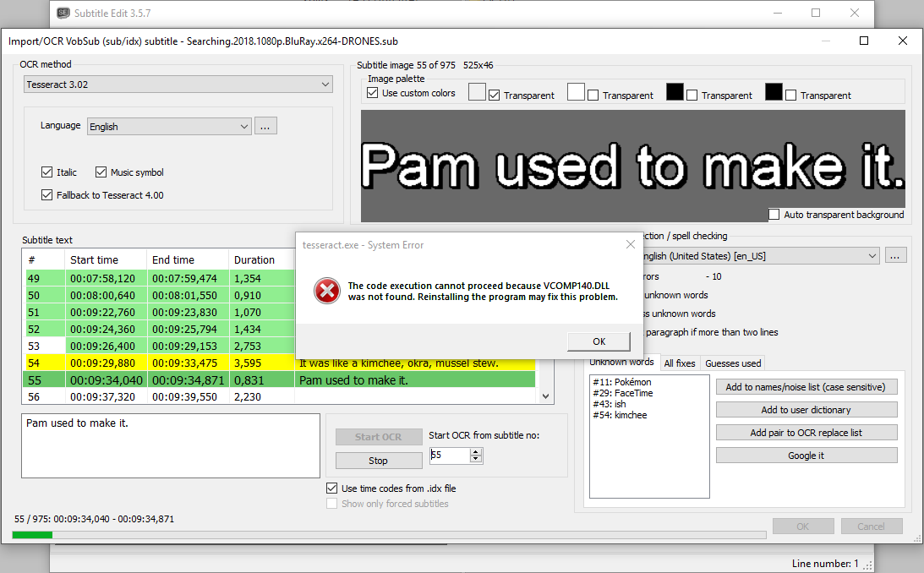Image resolution: width=924 pixels, height=573 pixels.
Task: Maximize the Subtitle Edit 3.5.7 main window
Action: (816, 13)
